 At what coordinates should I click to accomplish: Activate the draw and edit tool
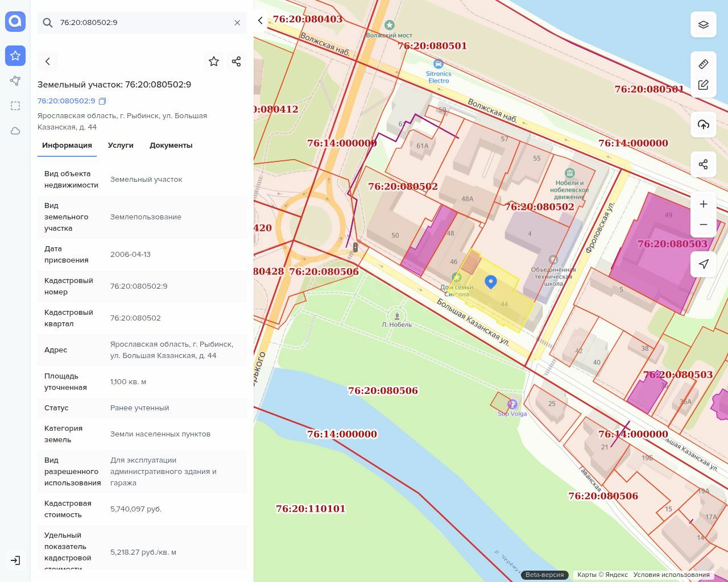pyautogui.click(x=704, y=85)
